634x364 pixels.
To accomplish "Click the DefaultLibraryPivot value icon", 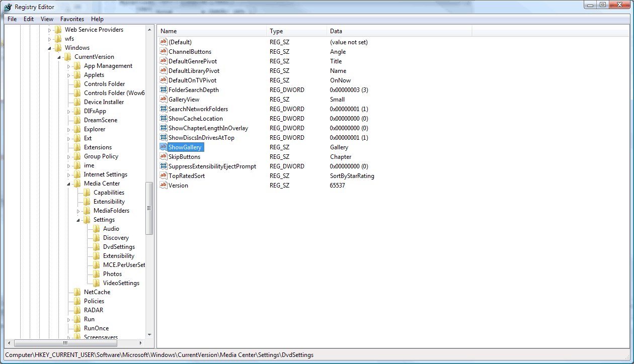I will 163,71.
